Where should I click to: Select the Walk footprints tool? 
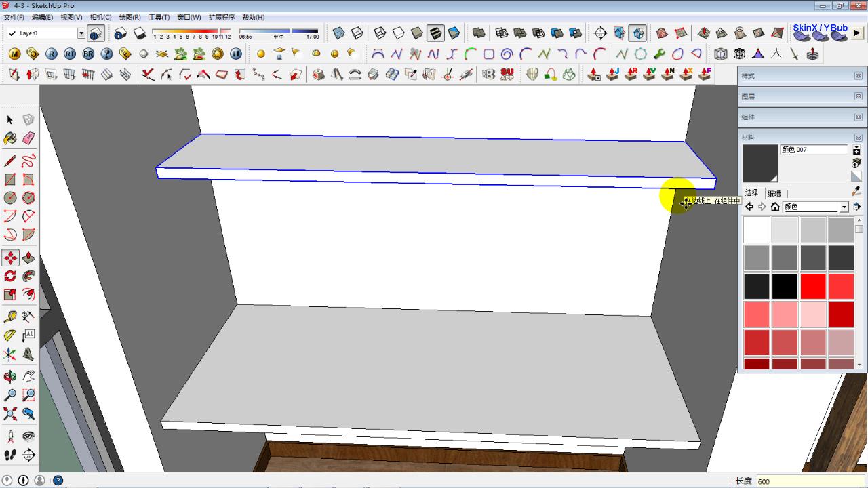pos(9,455)
